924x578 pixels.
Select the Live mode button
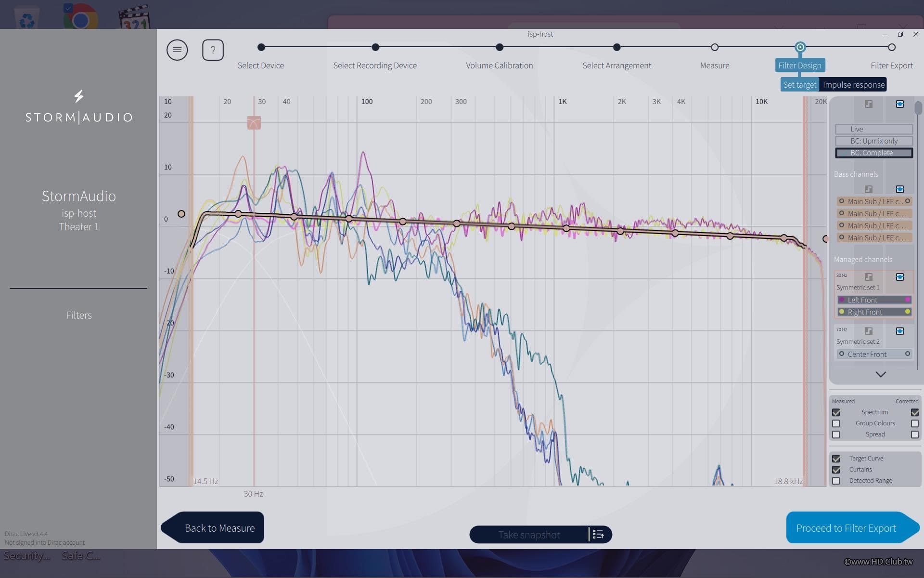874,129
